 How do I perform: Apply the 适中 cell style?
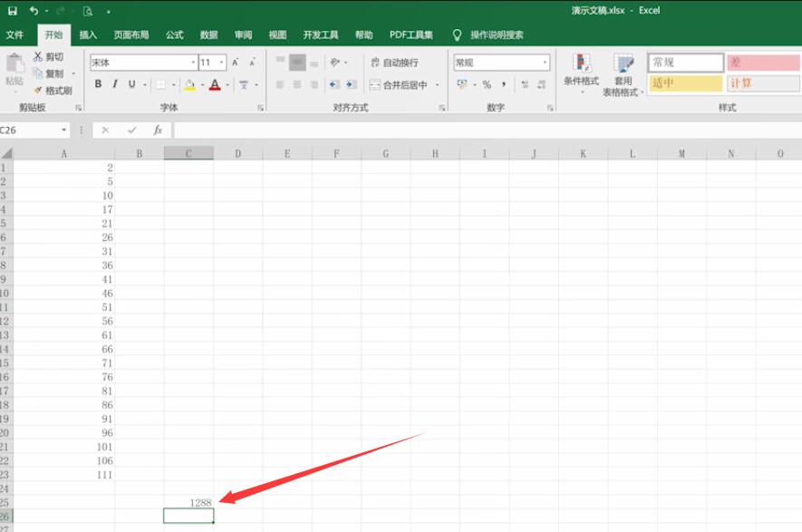pos(686,83)
